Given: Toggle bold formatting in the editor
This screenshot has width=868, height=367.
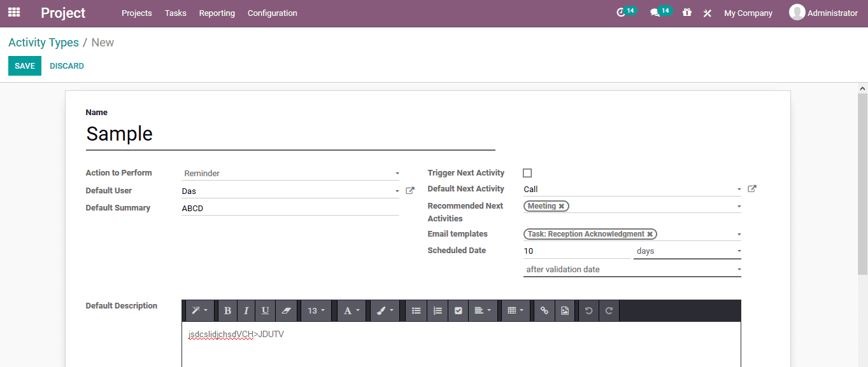Looking at the screenshot, I should [x=227, y=310].
